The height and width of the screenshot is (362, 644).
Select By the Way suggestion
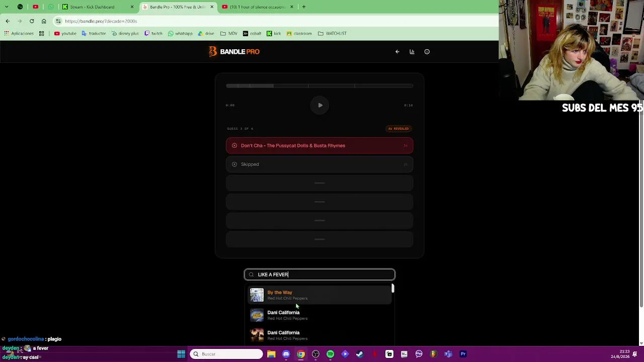[319, 295]
